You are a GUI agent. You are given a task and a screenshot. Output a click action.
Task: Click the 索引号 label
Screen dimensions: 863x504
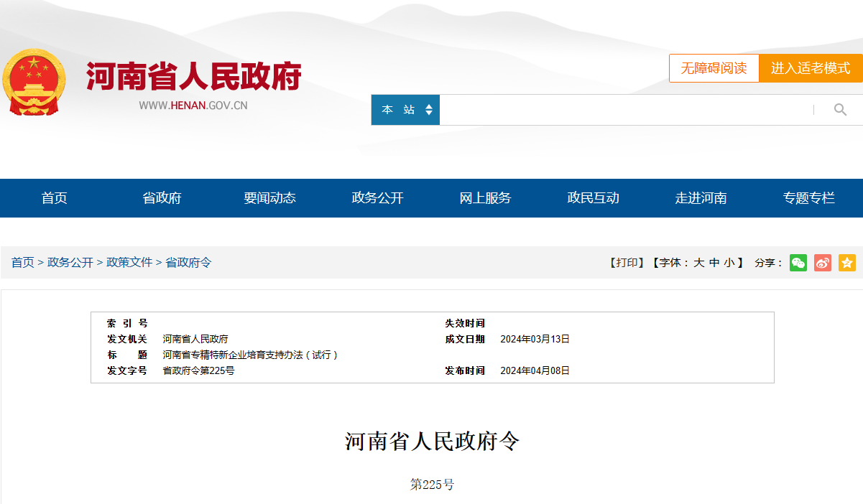[127, 323]
